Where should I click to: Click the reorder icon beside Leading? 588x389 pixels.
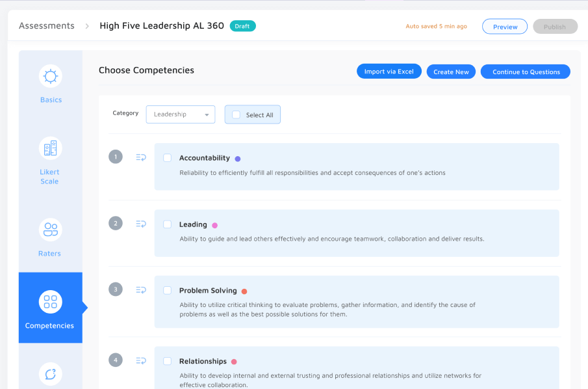[141, 224]
